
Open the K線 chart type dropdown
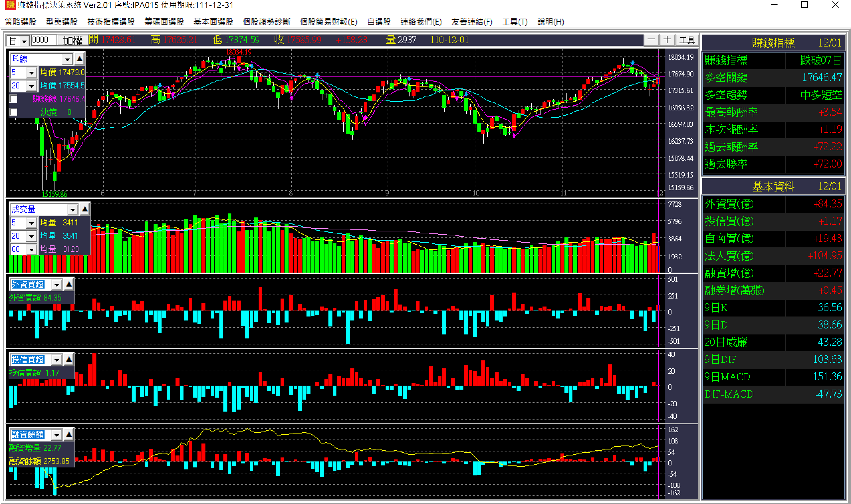[x=67, y=60]
